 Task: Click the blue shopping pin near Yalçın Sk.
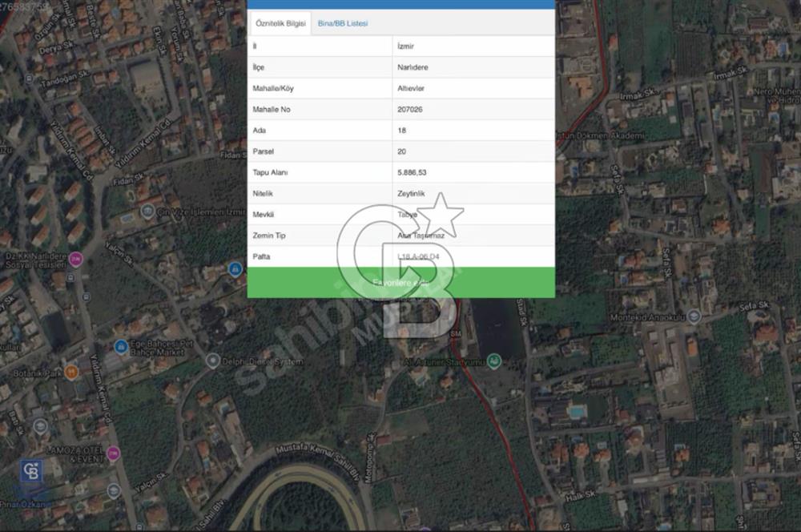[235, 269]
